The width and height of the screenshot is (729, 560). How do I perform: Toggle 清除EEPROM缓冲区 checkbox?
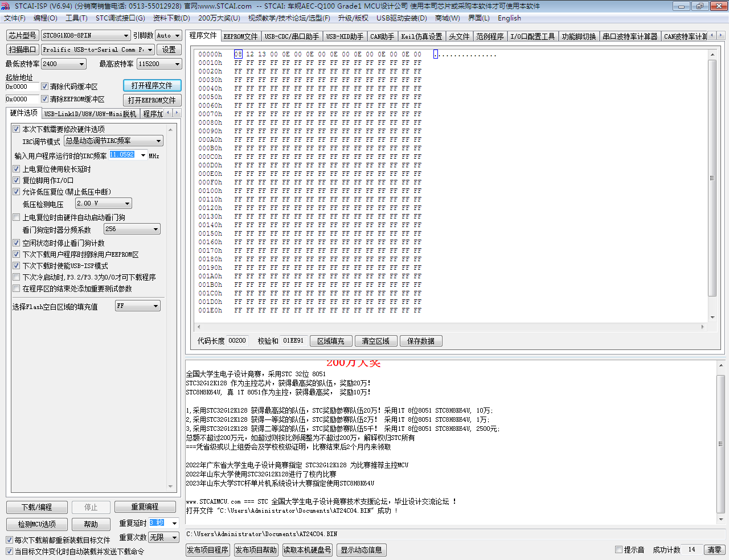[44, 99]
